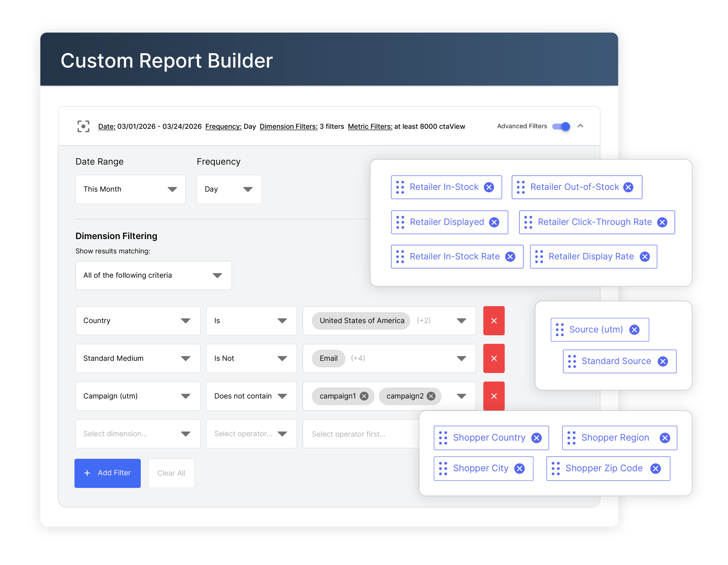Click the focus icon beside the filter summary

pos(84,126)
